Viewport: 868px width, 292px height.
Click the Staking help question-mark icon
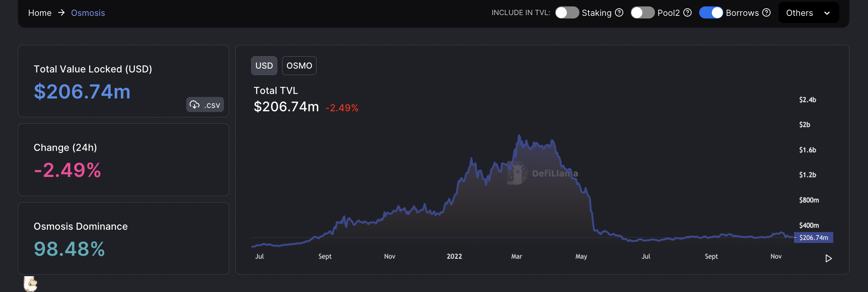point(619,12)
